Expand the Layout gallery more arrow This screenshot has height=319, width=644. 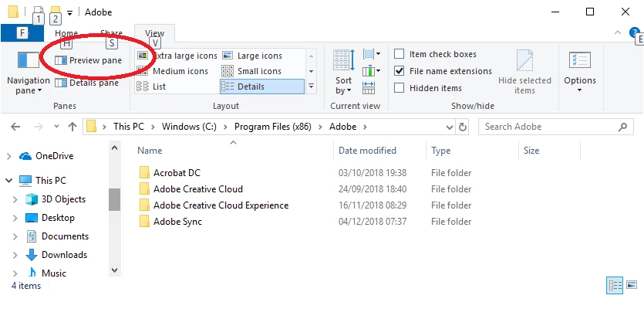pyautogui.click(x=311, y=87)
